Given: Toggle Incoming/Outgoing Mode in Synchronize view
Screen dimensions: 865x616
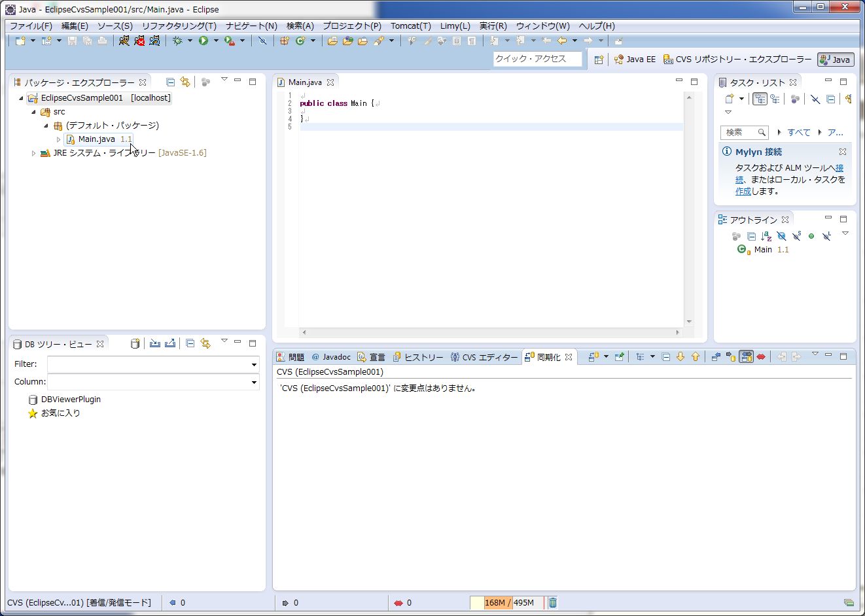Looking at the screenshot, I should click(746, 357).
